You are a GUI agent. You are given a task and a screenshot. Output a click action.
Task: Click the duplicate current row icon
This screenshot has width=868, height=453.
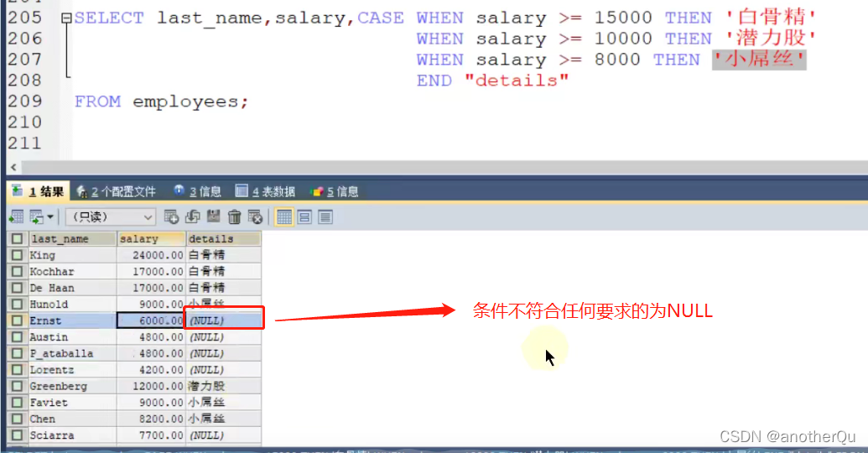pos(193,217)
